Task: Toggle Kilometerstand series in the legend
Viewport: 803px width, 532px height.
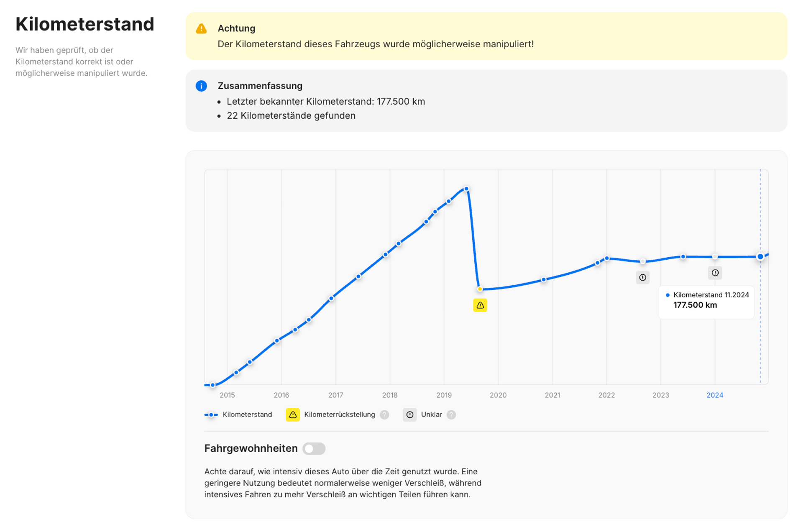Action: 238,414
